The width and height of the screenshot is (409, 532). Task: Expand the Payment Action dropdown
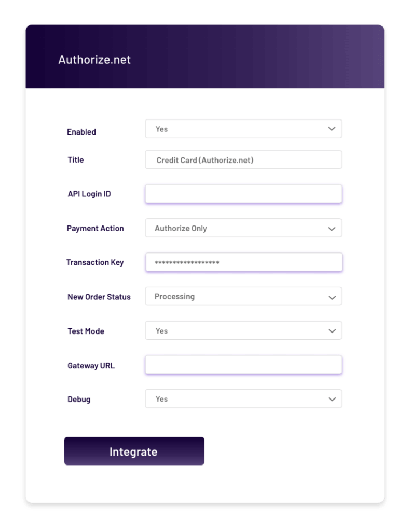coord(243,228)
